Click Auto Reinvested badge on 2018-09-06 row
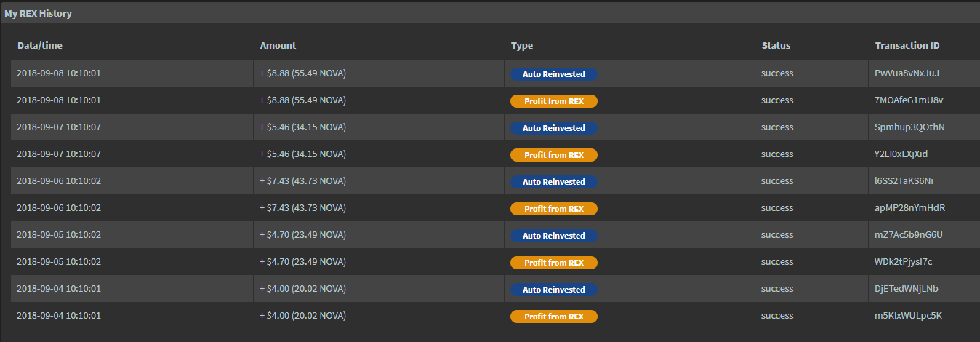Viewport: 980px width, 342px height. [x=553, y=182]
